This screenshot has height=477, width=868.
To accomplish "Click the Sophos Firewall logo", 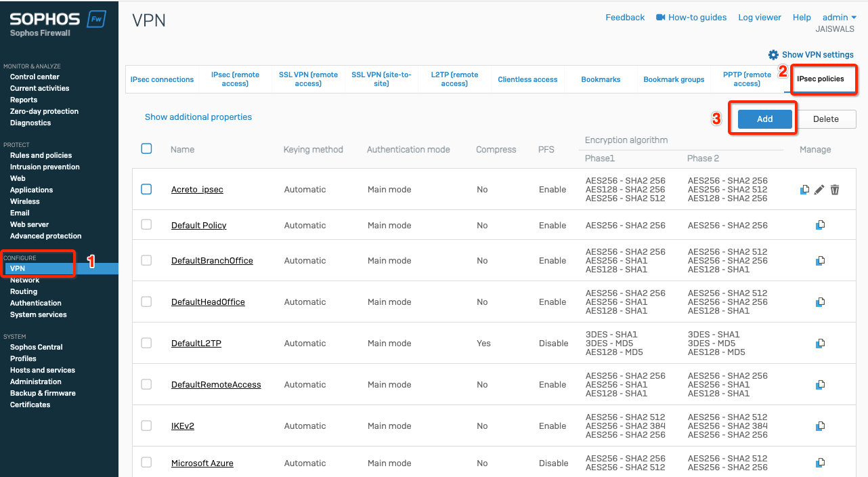I will click(x=58, y=23).
